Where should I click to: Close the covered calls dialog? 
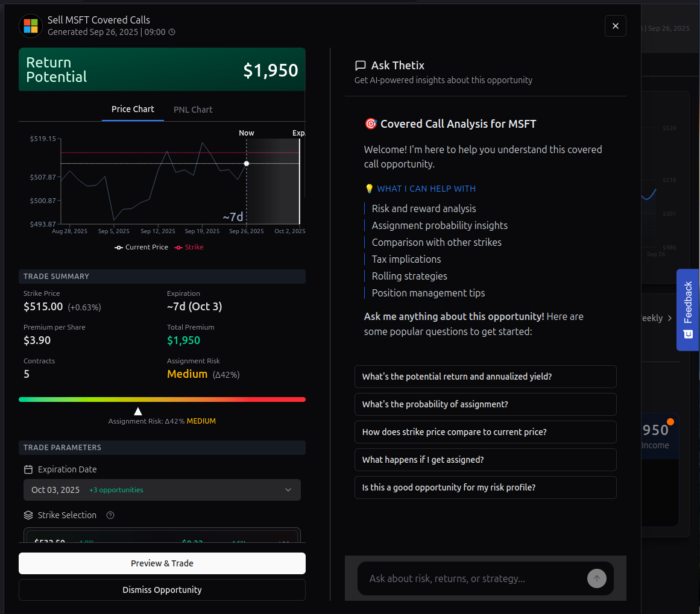tap(615, 26)
